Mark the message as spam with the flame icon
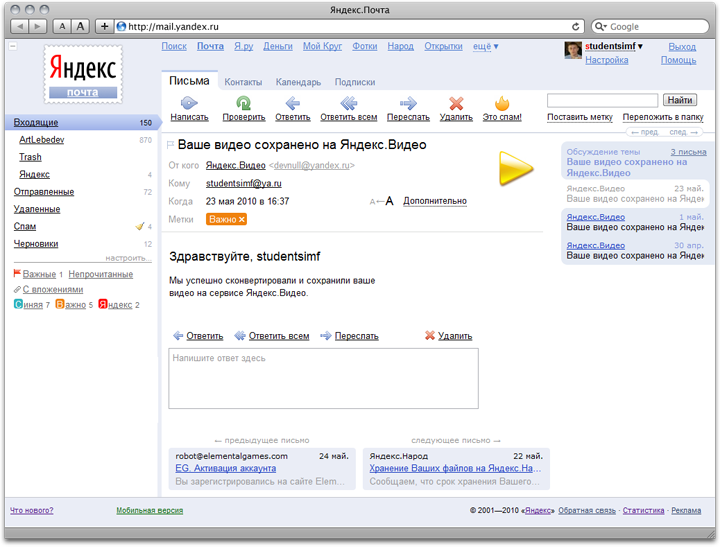 (502, 103)
